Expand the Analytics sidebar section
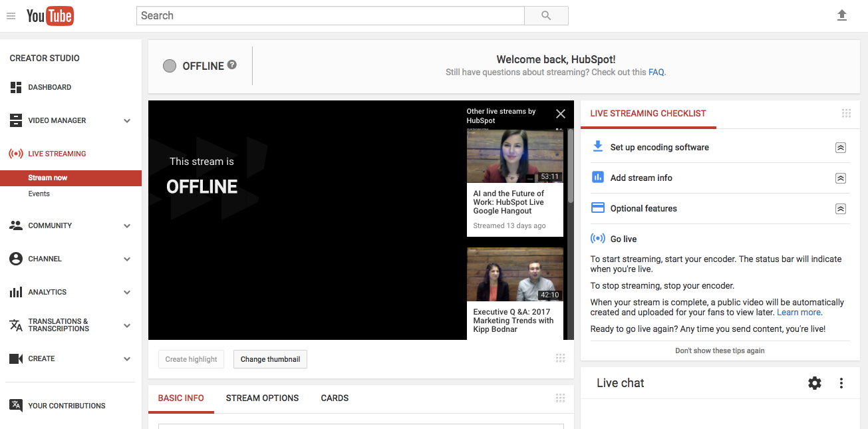The width and height of the screenshot is (868, 429). (127, 293)
